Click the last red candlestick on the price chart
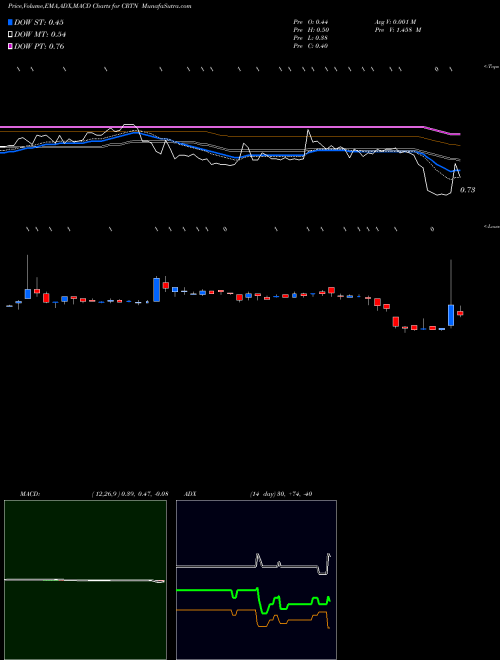 coord(460,313)
